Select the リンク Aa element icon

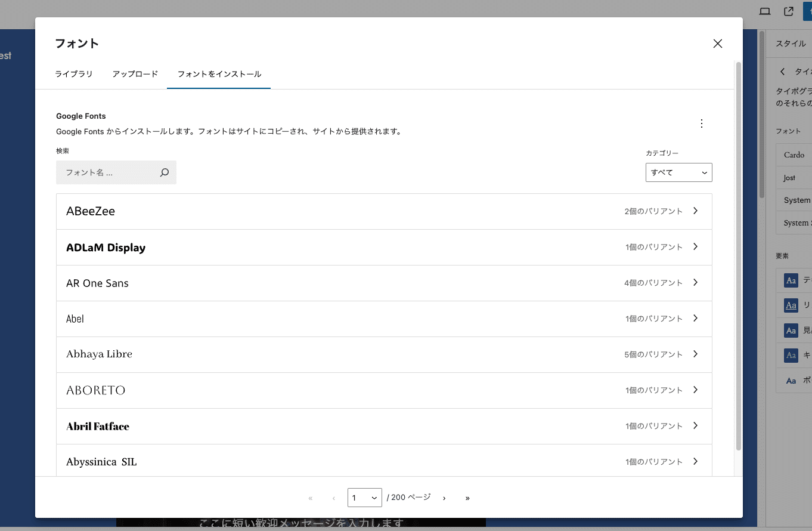pyautogui.click(x=791, y=305)
